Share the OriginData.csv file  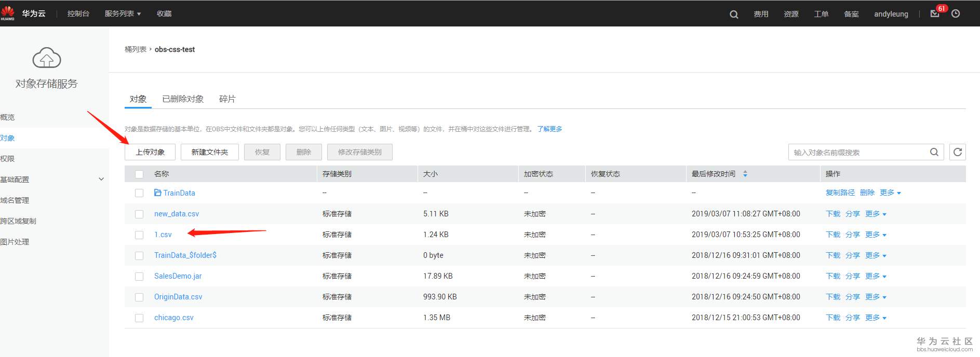(x=853, y=297)
